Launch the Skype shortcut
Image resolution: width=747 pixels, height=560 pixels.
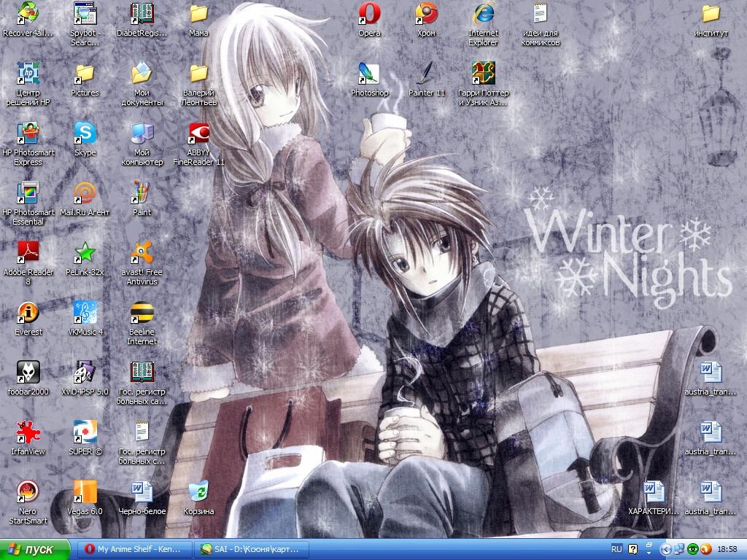pos(85,139)
